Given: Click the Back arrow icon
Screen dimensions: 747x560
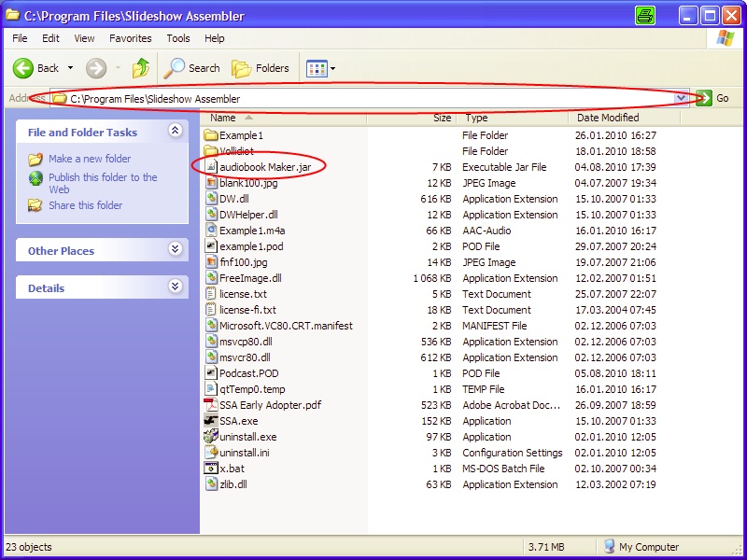Looking at the screenshot, I should tap(24, 68).
